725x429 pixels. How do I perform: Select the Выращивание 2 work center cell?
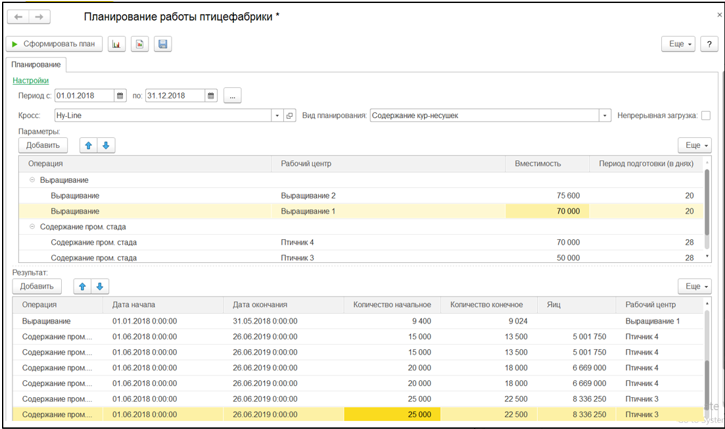point(388,196)
